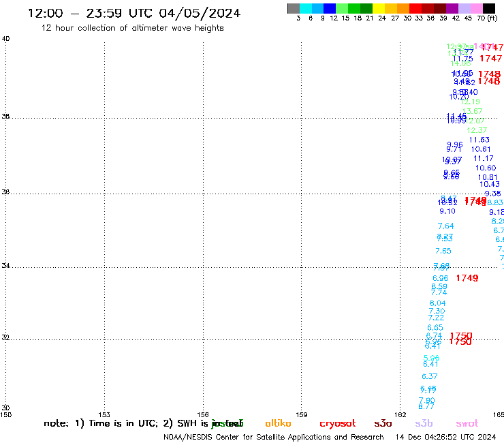The width and height of the screenshot is (504, 443).
Task: Click the plot title with the UTC date range
Action: [x=134, y=13]
